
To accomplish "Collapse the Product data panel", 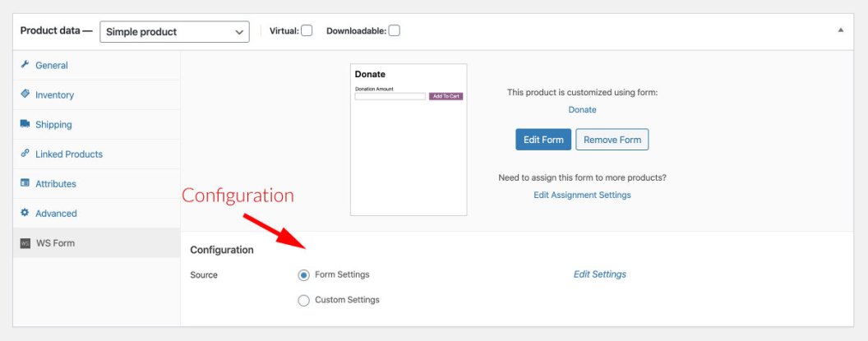I will 841,30.
